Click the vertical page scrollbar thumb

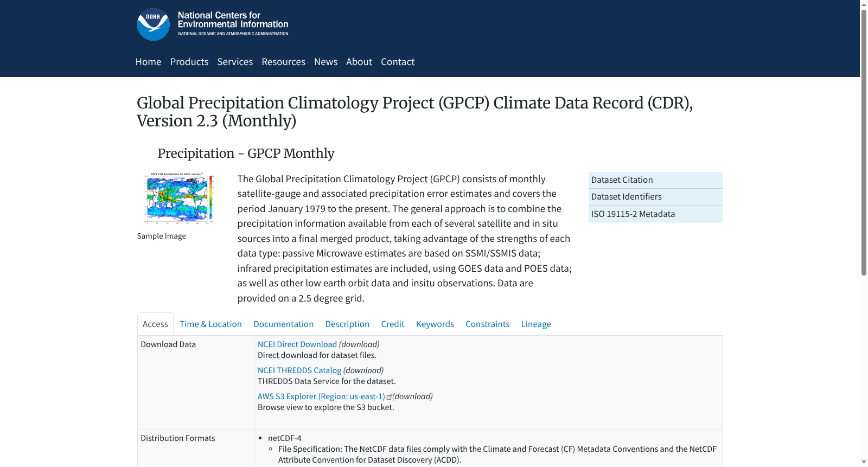[x=864, y=142]
